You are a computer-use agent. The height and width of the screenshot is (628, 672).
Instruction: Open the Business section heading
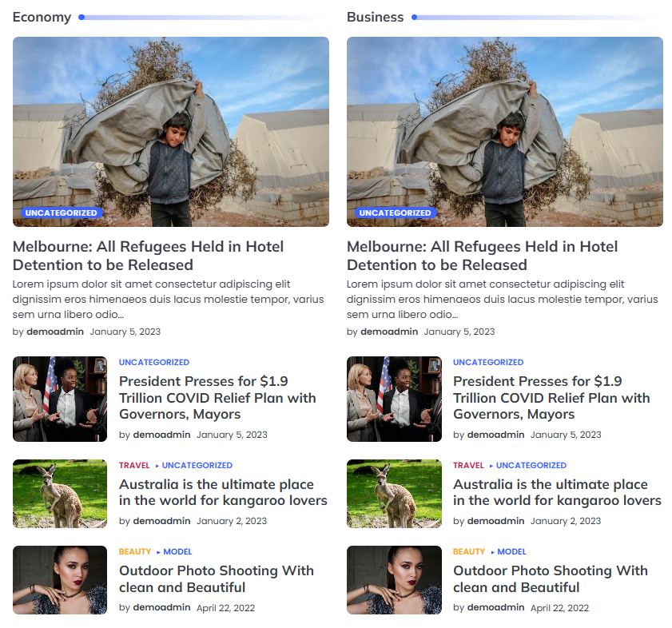(x=375, y=17)
